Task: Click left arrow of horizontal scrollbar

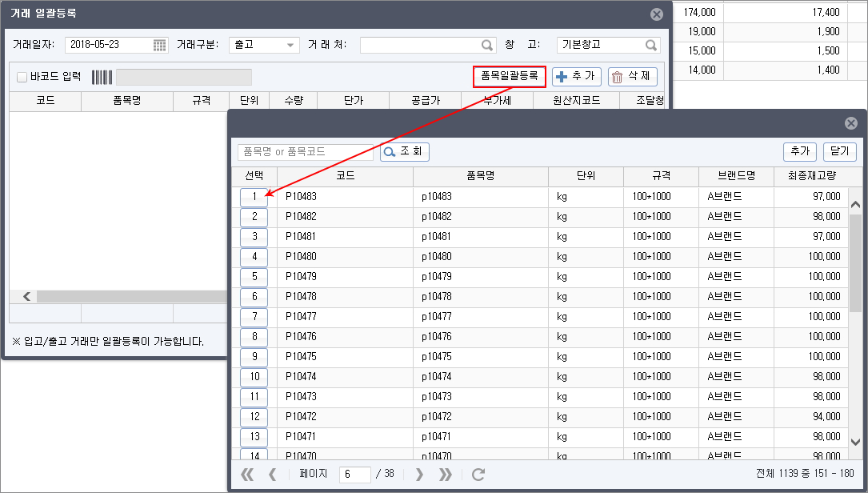Action: [26, 297]
